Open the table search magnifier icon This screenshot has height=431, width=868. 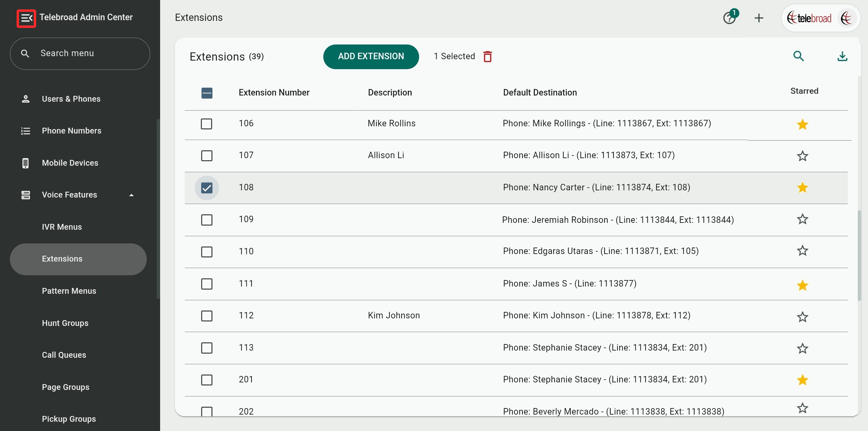pos(798,56)
